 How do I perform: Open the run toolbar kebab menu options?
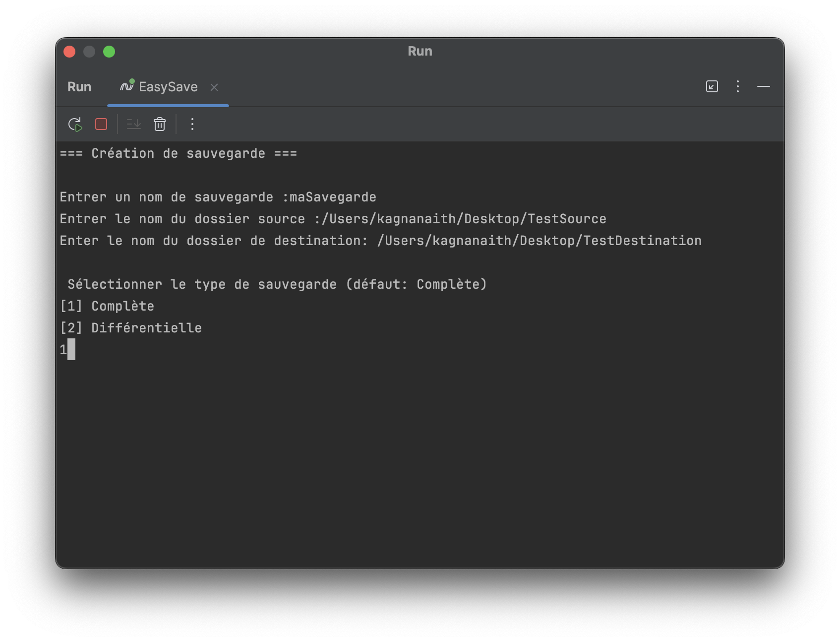pos(192,124)
